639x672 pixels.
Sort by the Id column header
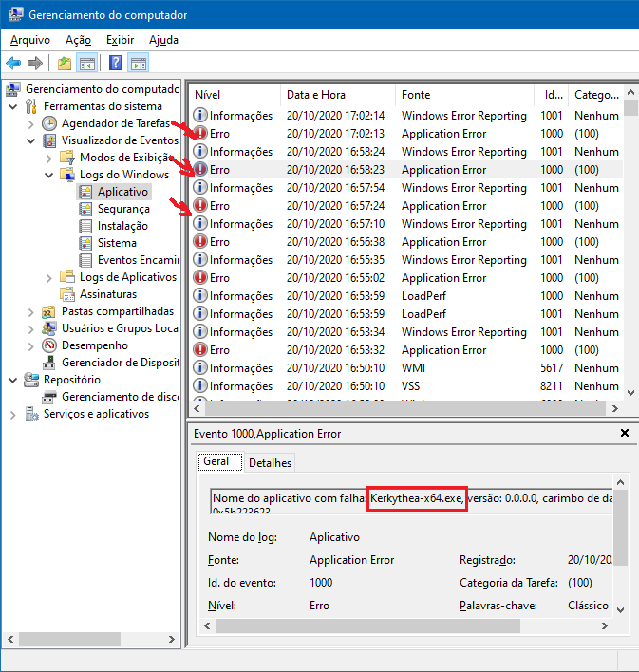click(x=552, y=95)
